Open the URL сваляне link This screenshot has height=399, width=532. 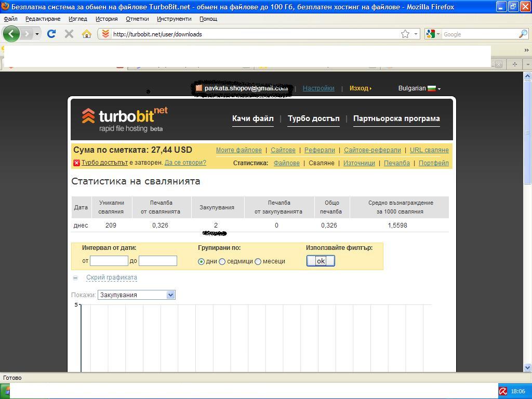429,150
